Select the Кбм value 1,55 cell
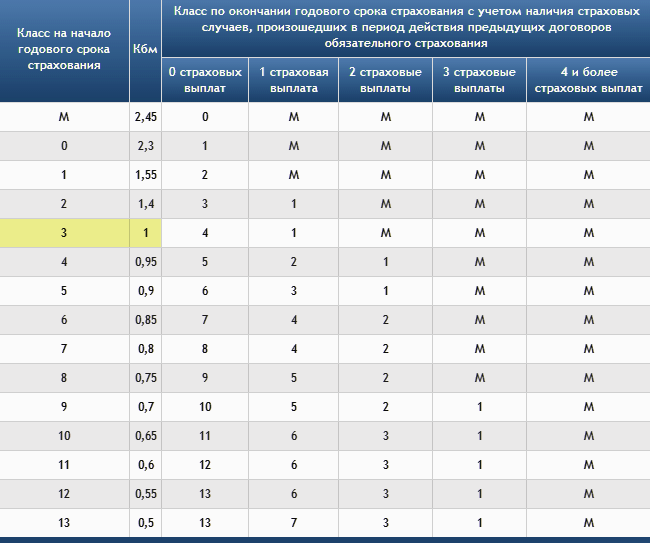Screen dimensions: 650x543 (145, 175)
